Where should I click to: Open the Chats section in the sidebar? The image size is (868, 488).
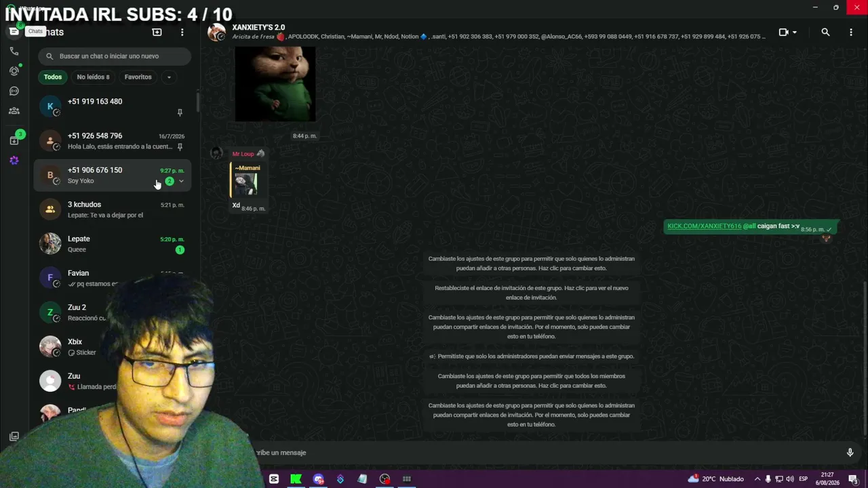click(x=14, y=32)
